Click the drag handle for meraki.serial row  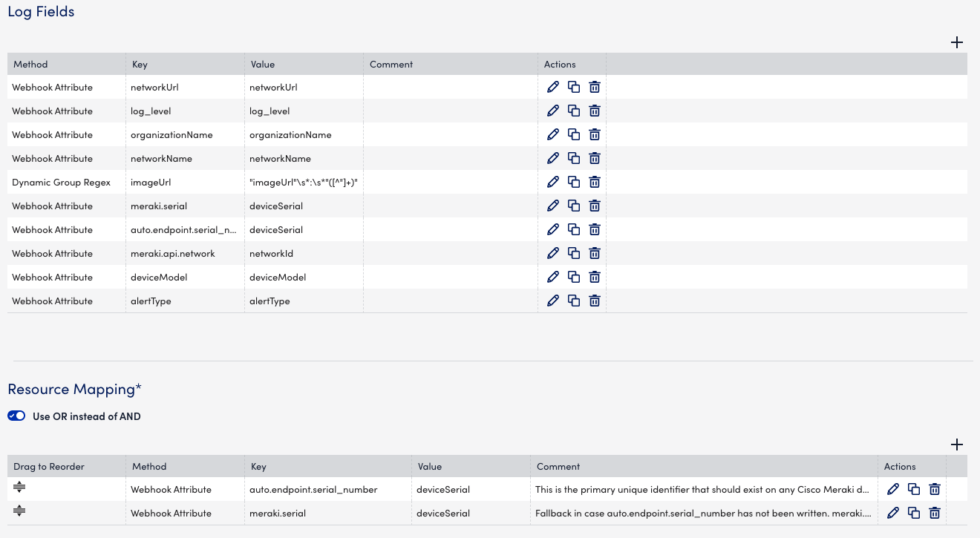click(19, 511)
